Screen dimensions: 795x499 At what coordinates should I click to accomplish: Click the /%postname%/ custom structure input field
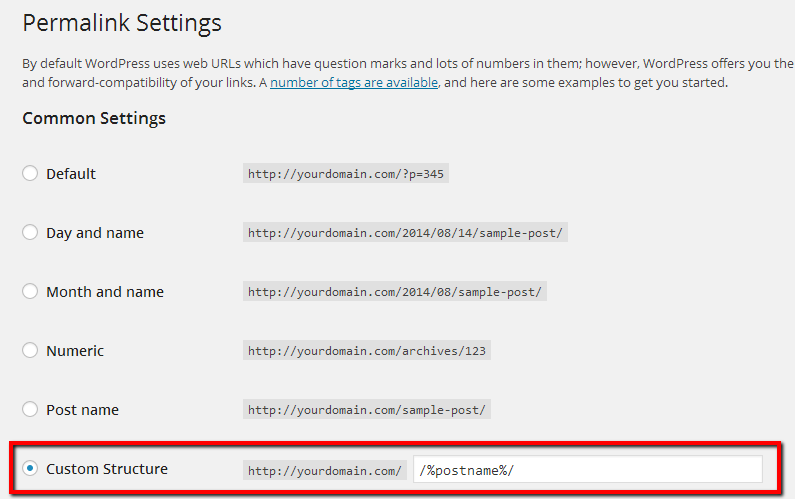click(588, 469)
